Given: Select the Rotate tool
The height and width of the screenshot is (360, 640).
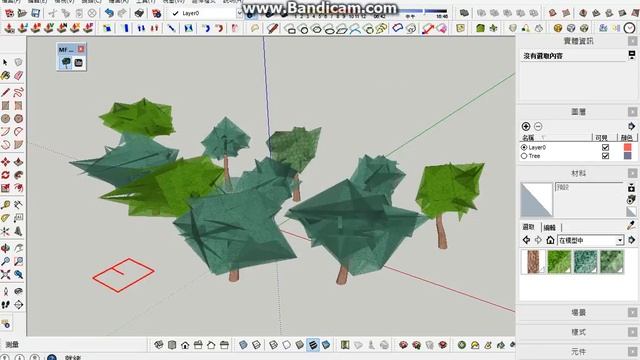Looking at the screenshot, I should point(5,175).
